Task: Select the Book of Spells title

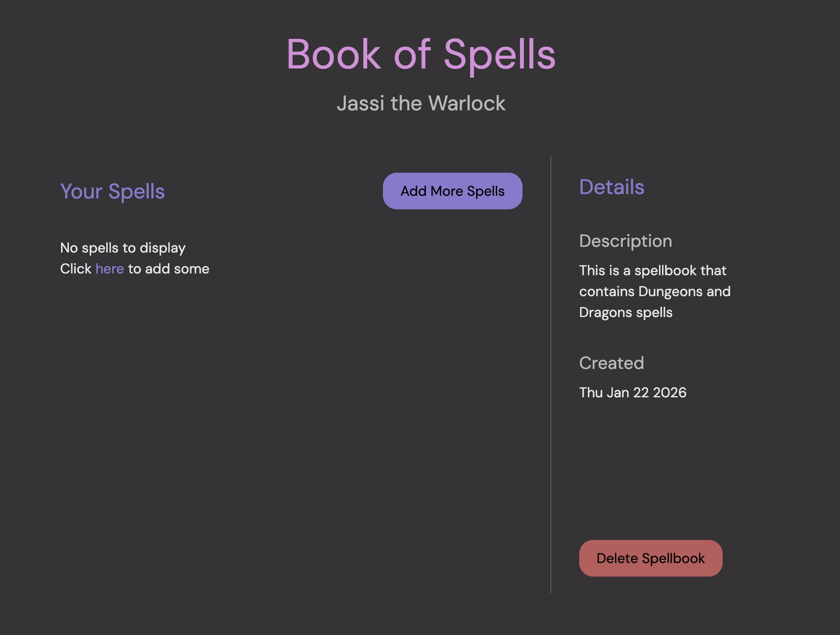Action: coord(420,54)
